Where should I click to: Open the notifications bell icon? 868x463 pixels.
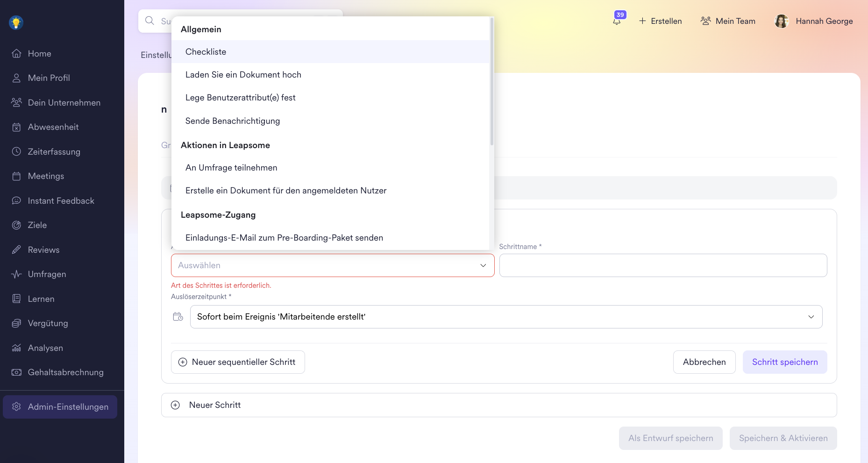(617, 21)
